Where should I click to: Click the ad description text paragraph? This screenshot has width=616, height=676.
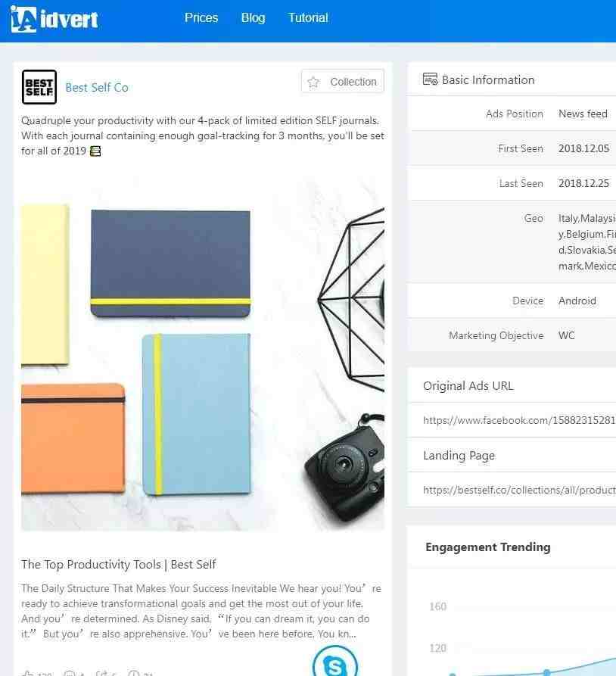coord(203,136)
